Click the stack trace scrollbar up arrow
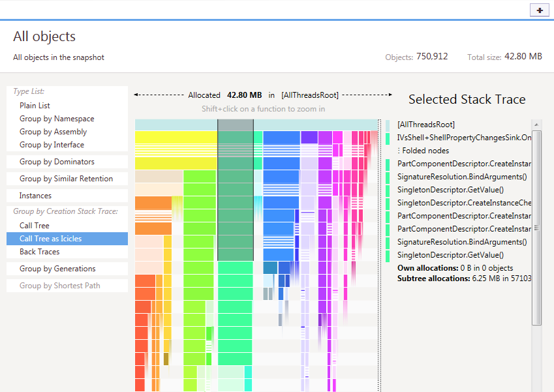This screenshot has width=554, height=392. pos(536,125)
